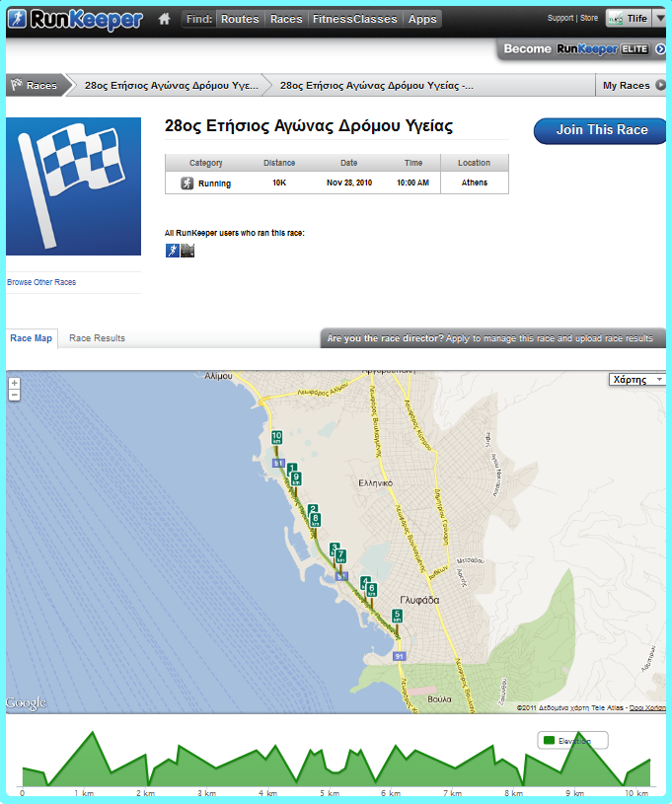Click the My Races arrow icon
672x804 pixels.
661,85
